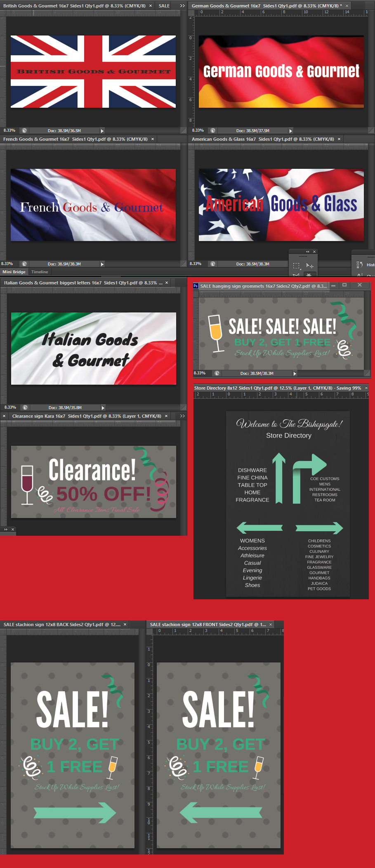Click status bar round icon in Italian Goods document
Image resolution: width=375 pixels, height=868 pixels.
25,407
